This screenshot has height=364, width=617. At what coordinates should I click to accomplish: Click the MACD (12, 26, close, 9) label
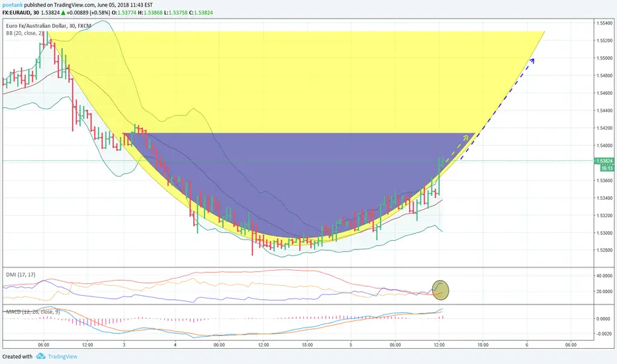pyautogui.click(x=32, y=312)
